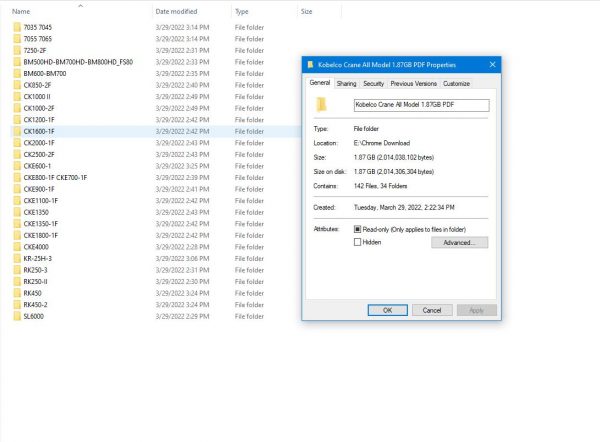Open the Sharing tab
Viewport: 600px width, 442px height.
[x=346, y=83]
